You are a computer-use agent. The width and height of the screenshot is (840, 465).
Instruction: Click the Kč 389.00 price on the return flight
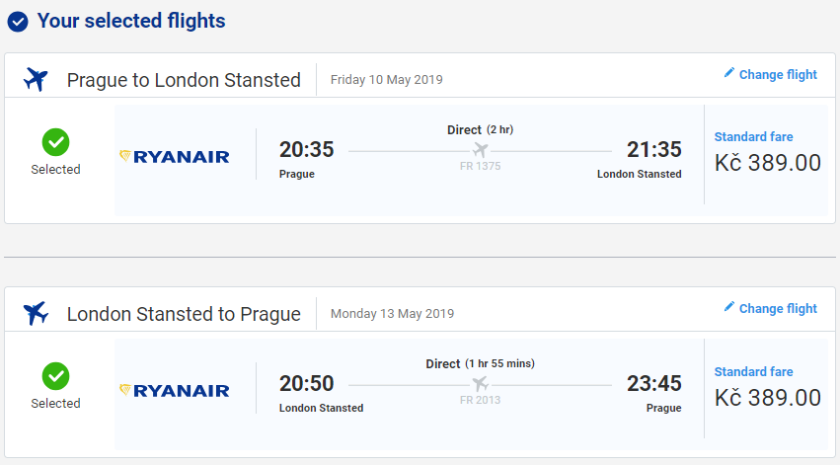pos(767,397)
